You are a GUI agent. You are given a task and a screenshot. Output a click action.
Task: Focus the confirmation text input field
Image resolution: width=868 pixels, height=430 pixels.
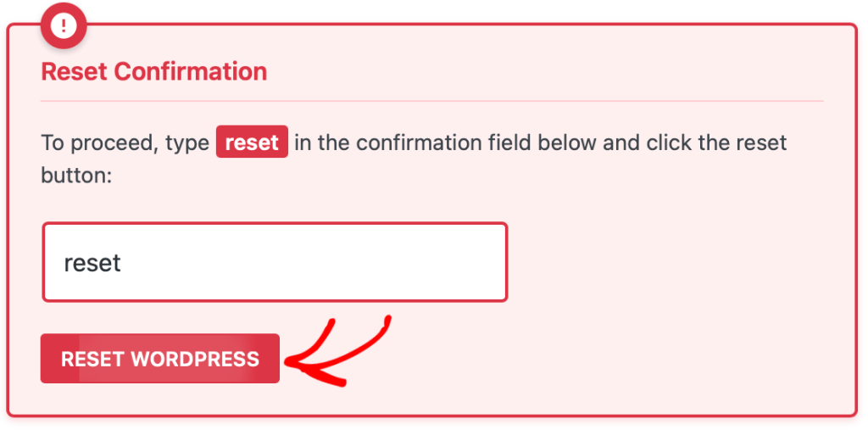click(275, 262)
